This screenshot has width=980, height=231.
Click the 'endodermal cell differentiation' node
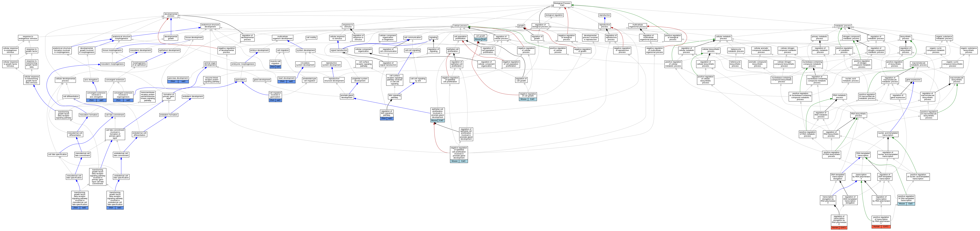coord(140,134)
